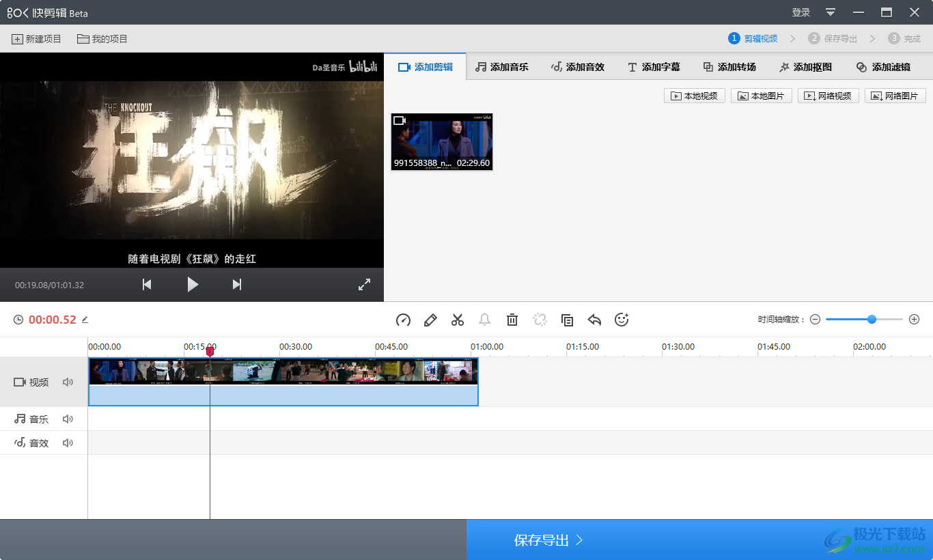This screenshot has height=560, width=933.
Task: Jump to previous frame button
Action: click(x=147, y=285)
